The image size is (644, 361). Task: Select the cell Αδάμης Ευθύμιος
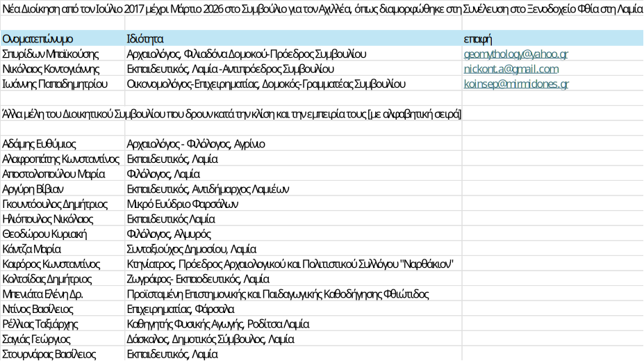[63, 144]
